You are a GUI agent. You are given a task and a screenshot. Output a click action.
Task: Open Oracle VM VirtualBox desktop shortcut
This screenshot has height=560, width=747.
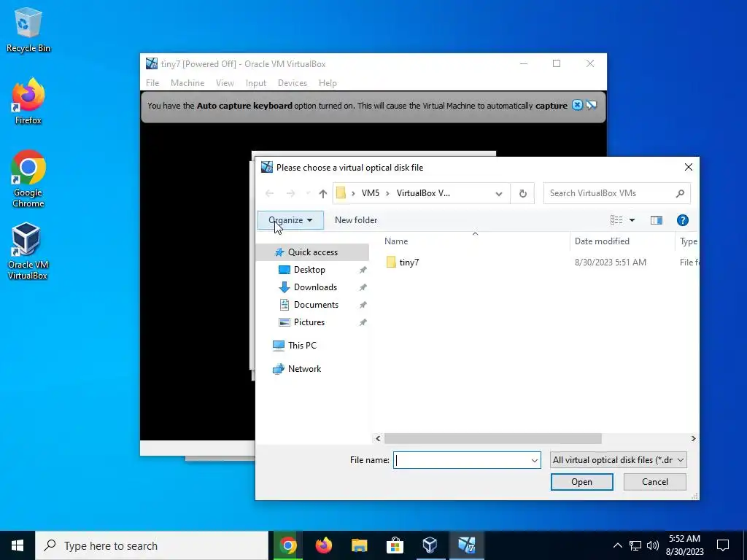tap(28, 251)
